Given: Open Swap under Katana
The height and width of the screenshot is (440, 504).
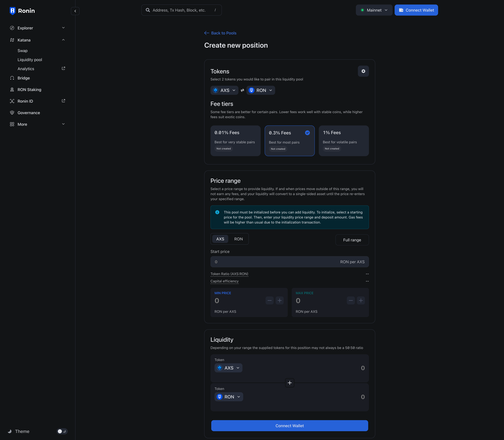Looking at the screenshot, I should click(x=22, y=51).
